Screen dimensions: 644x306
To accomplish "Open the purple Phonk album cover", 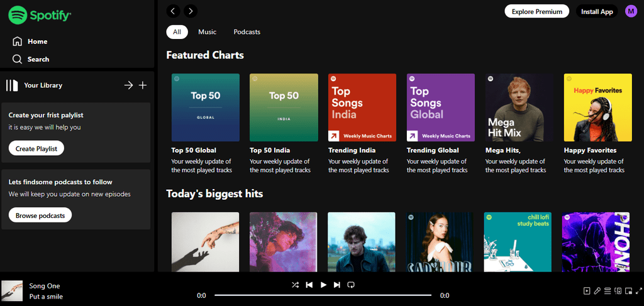I will (x=596, y=242).
